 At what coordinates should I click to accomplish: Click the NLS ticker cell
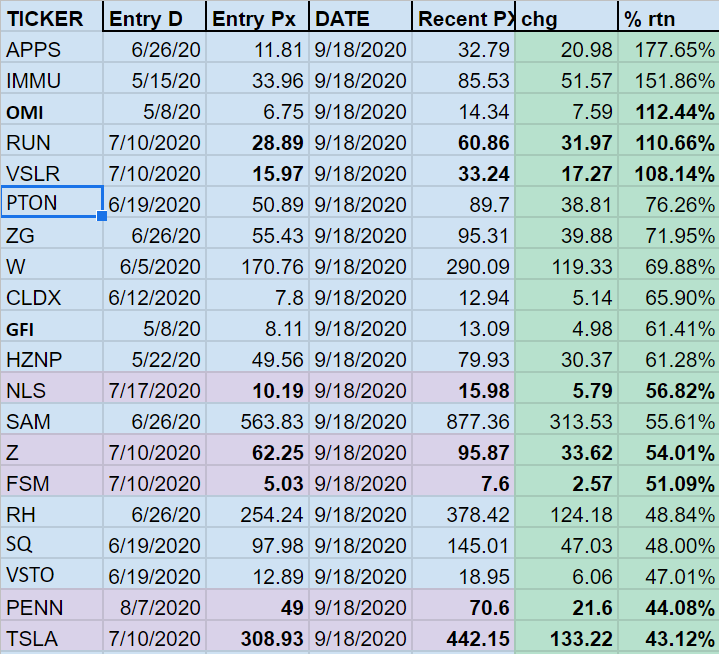(x=51, y=388)
